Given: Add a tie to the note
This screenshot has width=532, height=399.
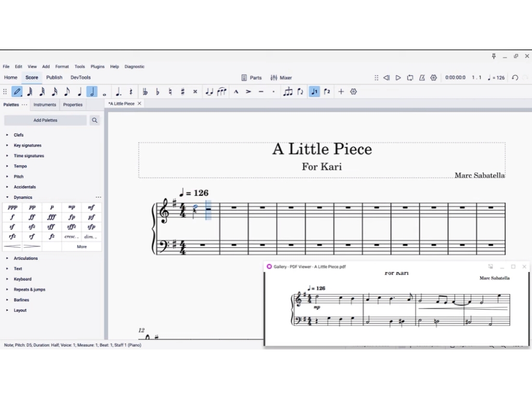Looking at the screenshot, I should point(209,91).
